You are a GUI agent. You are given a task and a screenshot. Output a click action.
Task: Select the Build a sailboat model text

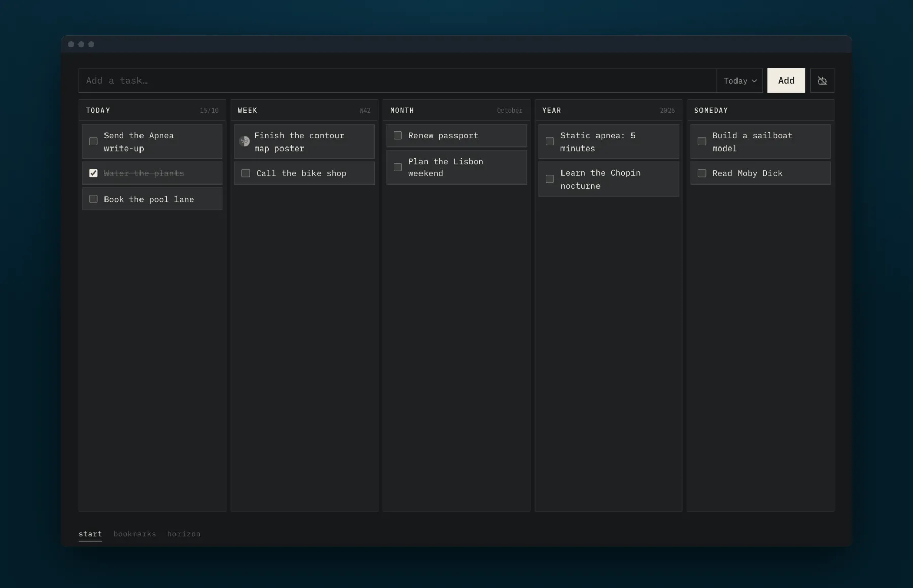(x=752, y=142)
